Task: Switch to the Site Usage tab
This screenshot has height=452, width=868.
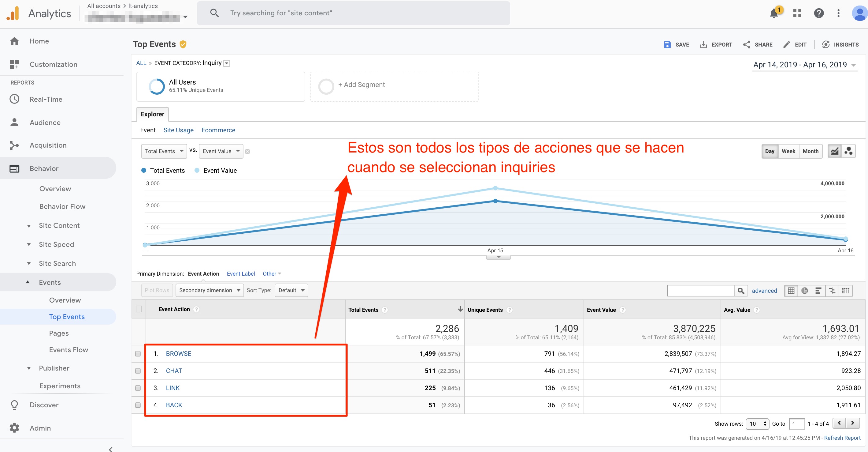Action: point(178,130)
